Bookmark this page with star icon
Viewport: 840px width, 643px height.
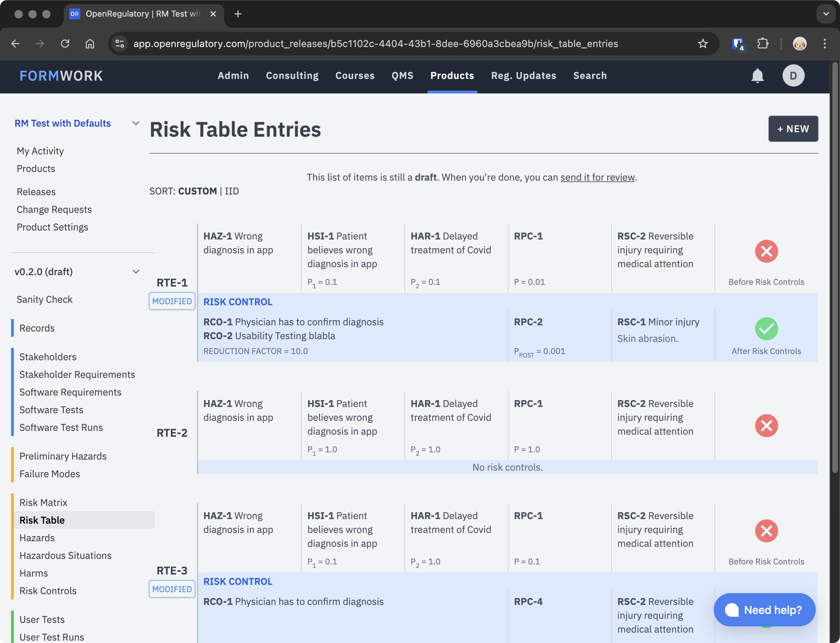pos(703,44)
